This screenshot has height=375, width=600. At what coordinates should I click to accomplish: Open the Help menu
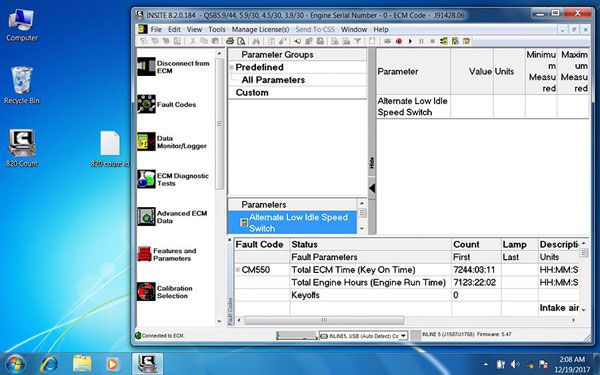(x=381, y=29)
